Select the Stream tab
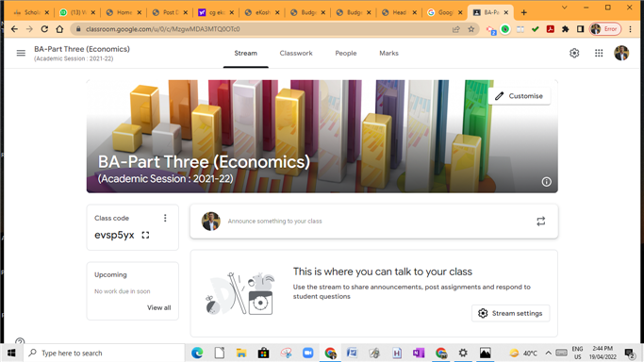The width and height of the screenshot is (644, 362). [x=245, y=54]
